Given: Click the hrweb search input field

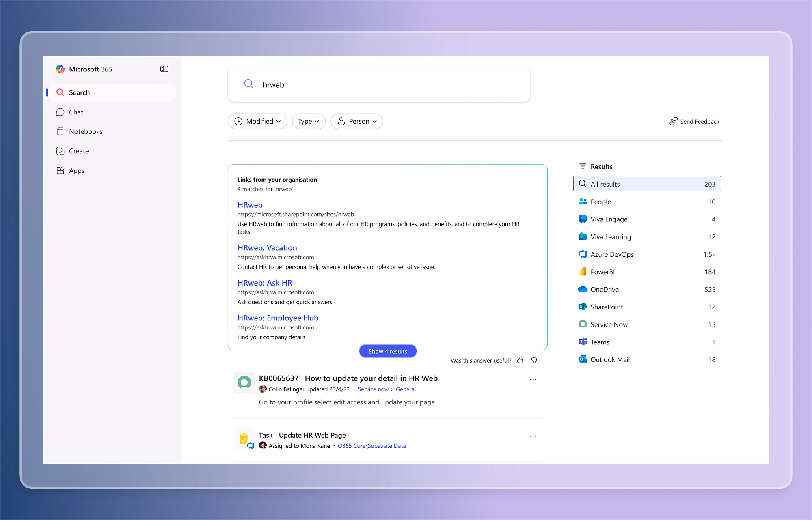Looking at the screenshot, I should tap(386, 84).
